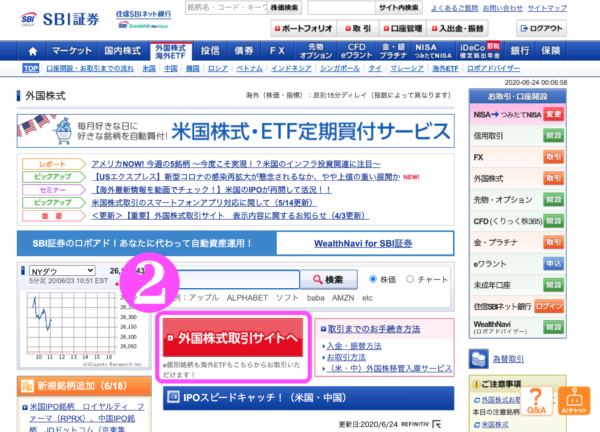Click the 口座管理 button
This screenshot has width=600, height=432.
(x=403, y=28)
